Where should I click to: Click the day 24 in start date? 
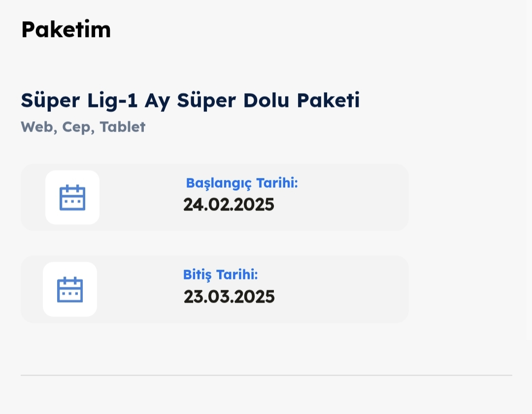[x=192, y=205]
